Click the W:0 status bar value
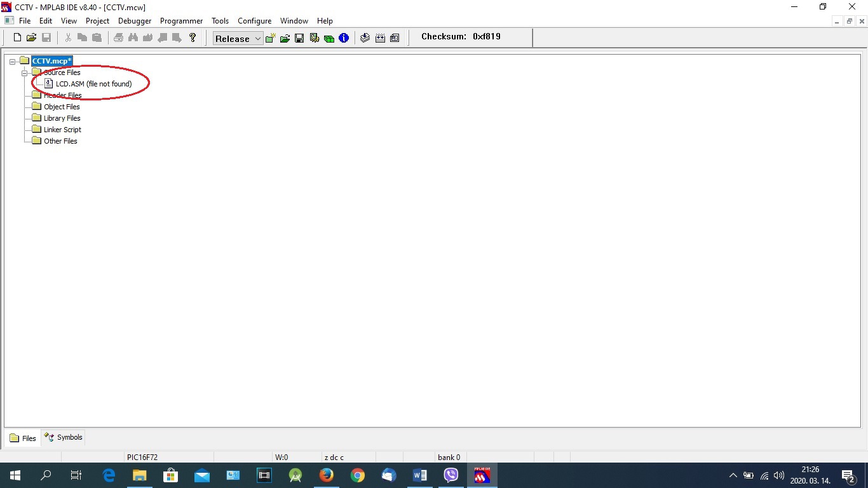This screenshot has height=488, width=868. pyautogui.click(x=281, y=457)
